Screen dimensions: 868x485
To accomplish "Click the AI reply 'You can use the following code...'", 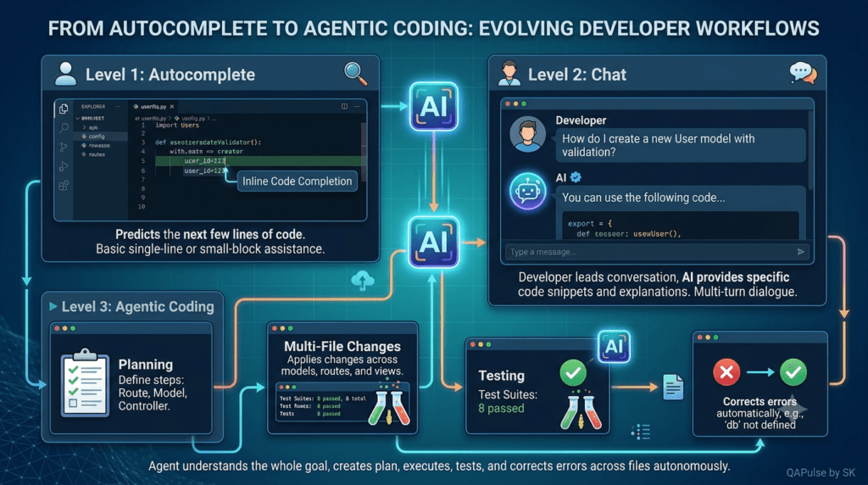I will [643, 198].
